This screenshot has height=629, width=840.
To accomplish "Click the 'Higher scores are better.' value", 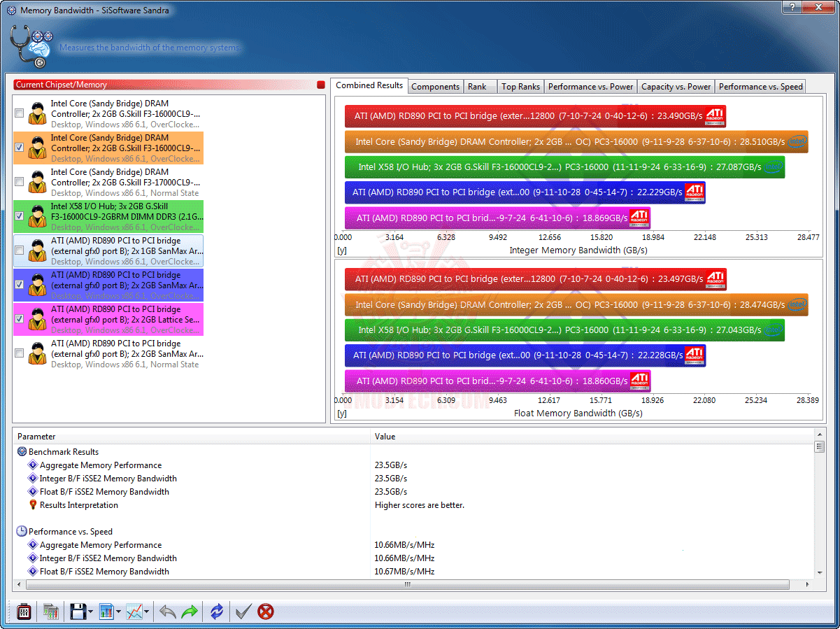I will tap(419, 505).
